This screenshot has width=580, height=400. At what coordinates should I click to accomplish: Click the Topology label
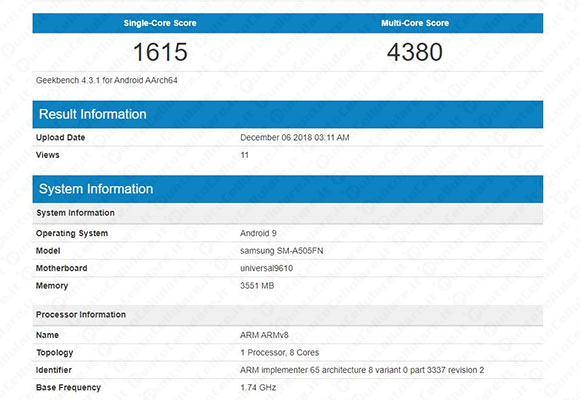[x=54, y=353]
